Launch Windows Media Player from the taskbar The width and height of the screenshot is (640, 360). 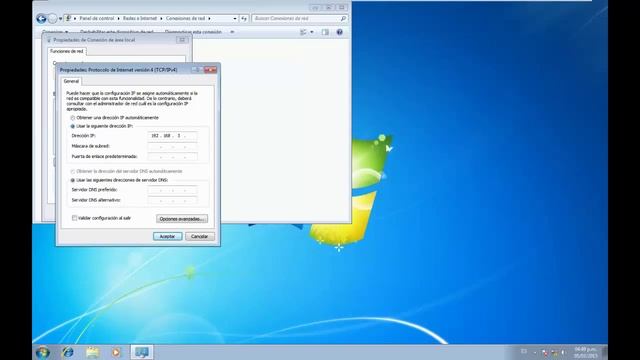point(116,352)
